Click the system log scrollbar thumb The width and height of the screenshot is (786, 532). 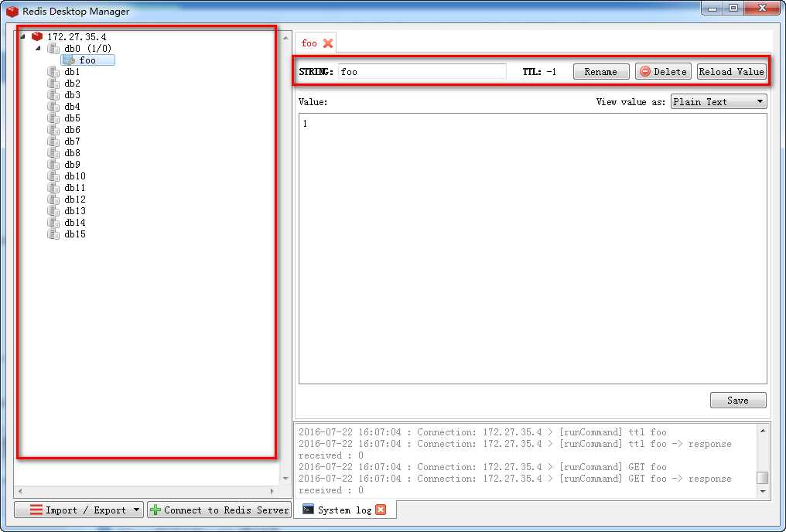(x=763, y=477)
